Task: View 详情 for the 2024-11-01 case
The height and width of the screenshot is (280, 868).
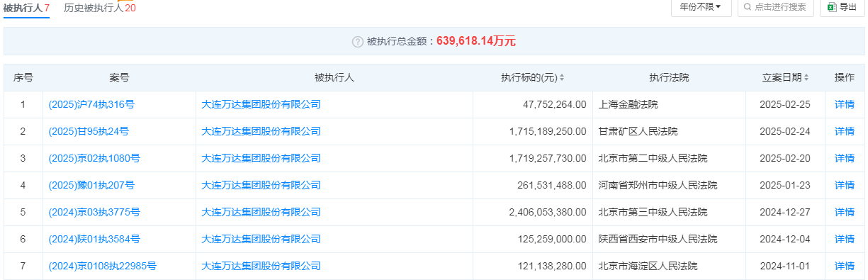Action: click(845, 266)
